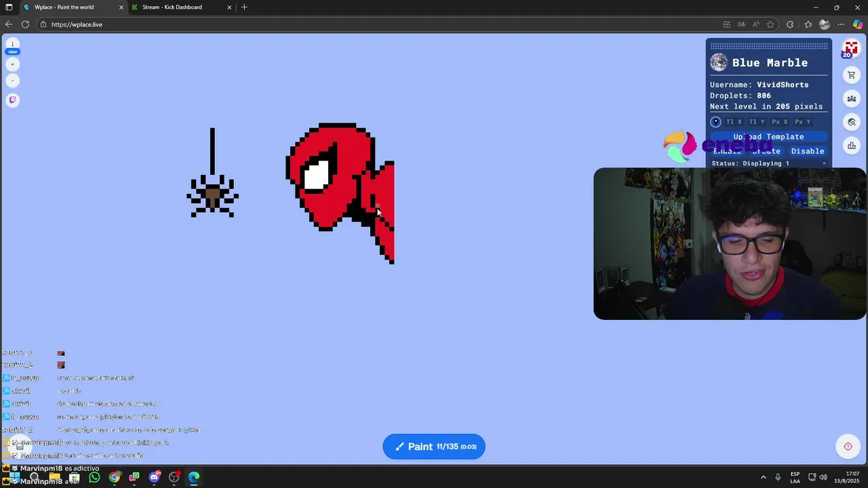Click the Blue Marble pin location icon

pos(715,122)
